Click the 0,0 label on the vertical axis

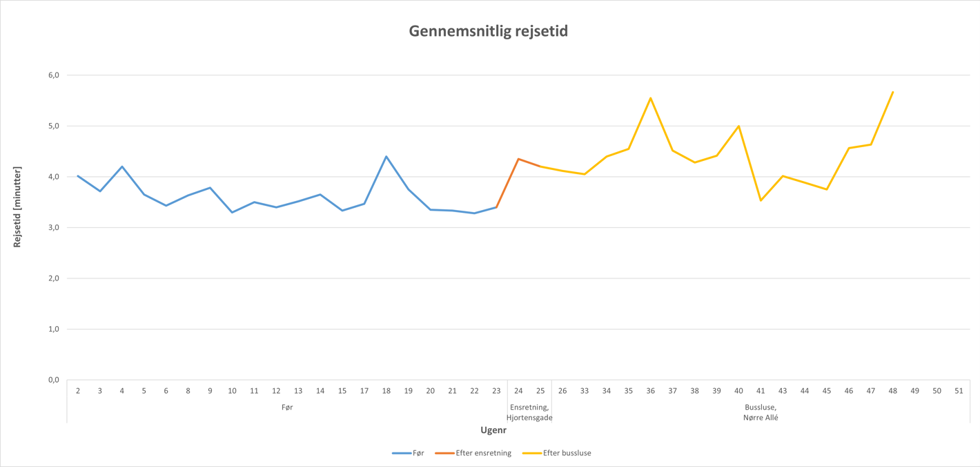pyautogui.click(x=52, y=380)
